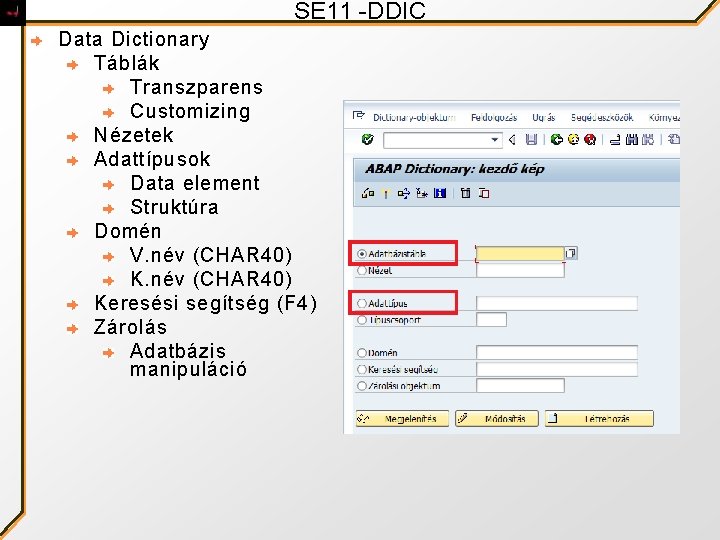Screen dimensions: 720x540
Task: Click the 'SE11 -DDIC' slide title
Action: [360, 11]
